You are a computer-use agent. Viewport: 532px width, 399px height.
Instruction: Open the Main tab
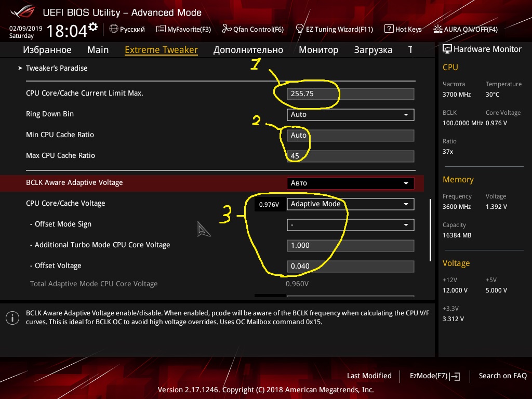pyautogui.click(x=98, y=50)
